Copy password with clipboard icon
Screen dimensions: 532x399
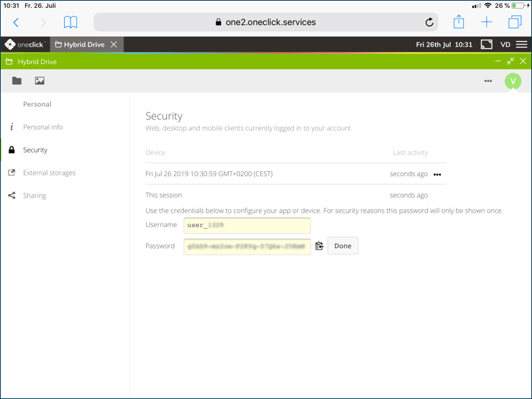[x=319, y=246]
